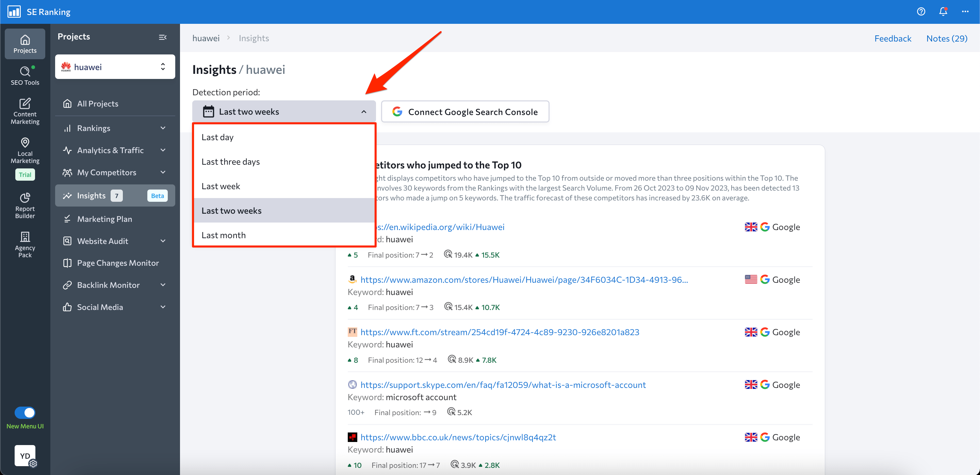This screenshot has height=475, width=980.
Task: Click 'Keyword: microsoft account' text
Action: point(402,397)
